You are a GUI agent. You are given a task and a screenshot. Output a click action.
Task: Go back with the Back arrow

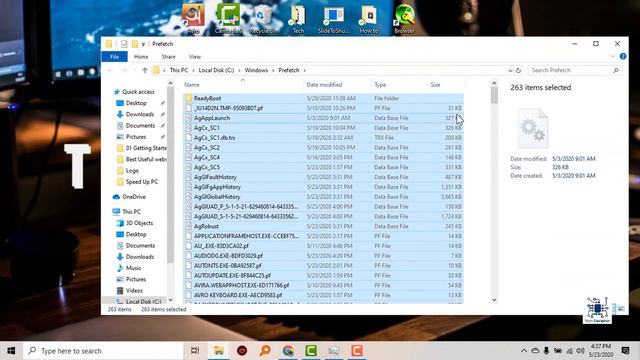coord(110,70)
